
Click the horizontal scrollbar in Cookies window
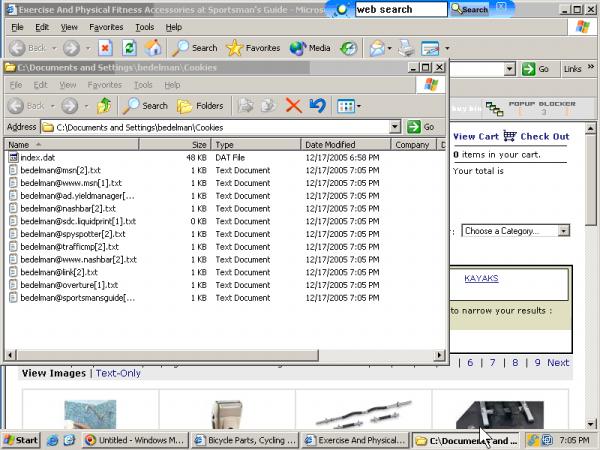pos(167,355)
